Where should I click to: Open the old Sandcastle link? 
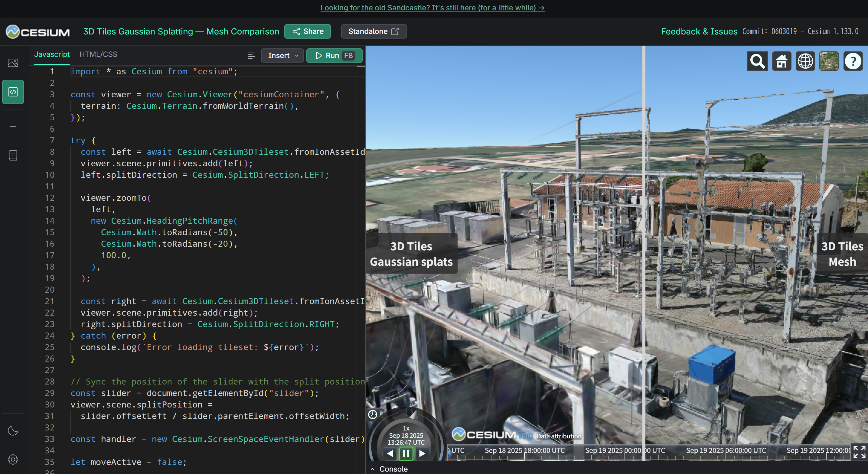tap(432, 8)
